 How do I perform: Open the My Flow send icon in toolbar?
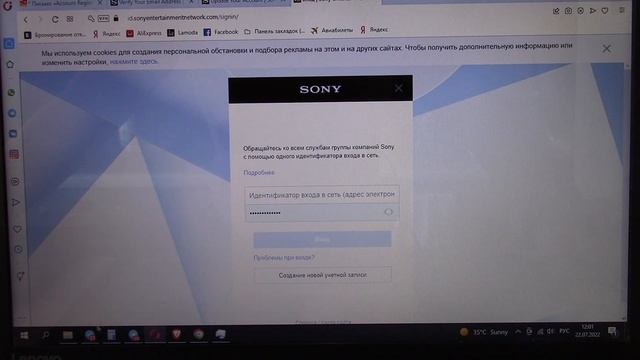pos(593,11)
